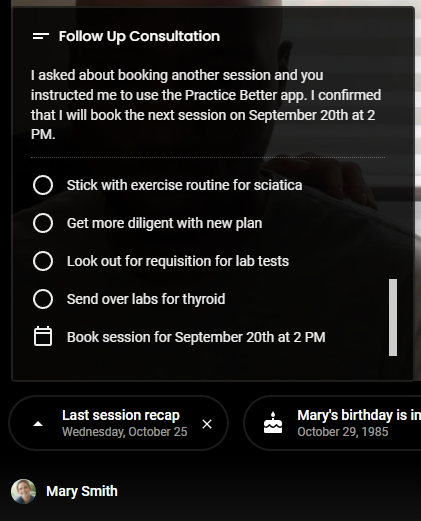Click Mary Smith's profile avatar

[x=23, y=491]
